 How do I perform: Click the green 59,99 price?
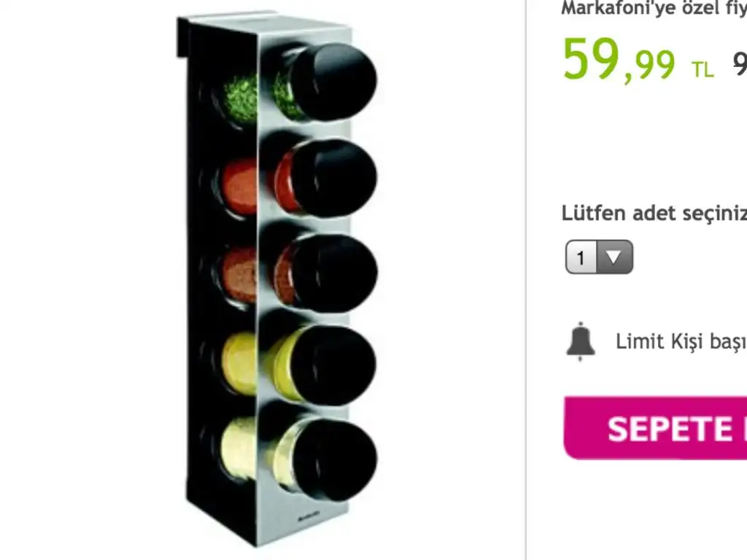point(619,61)
